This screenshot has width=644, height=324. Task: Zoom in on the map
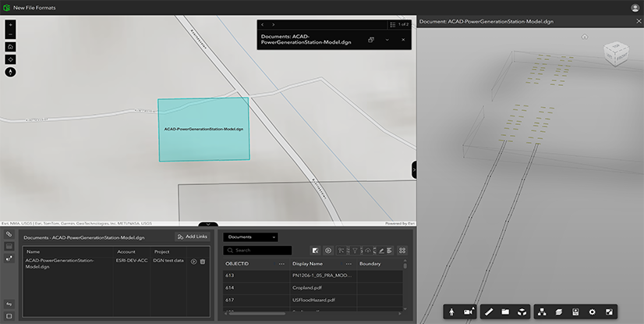coord(10,25)
